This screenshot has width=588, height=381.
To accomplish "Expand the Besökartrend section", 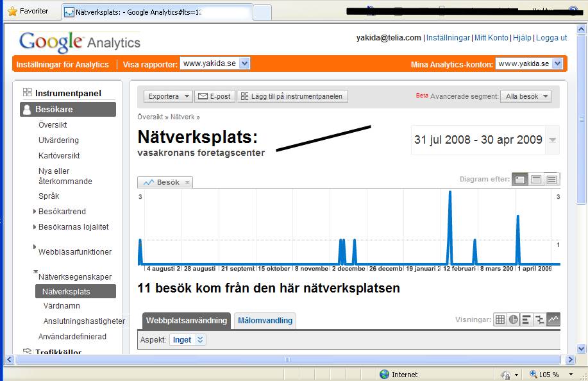I will pyautogui.click(x=35, y=212).
